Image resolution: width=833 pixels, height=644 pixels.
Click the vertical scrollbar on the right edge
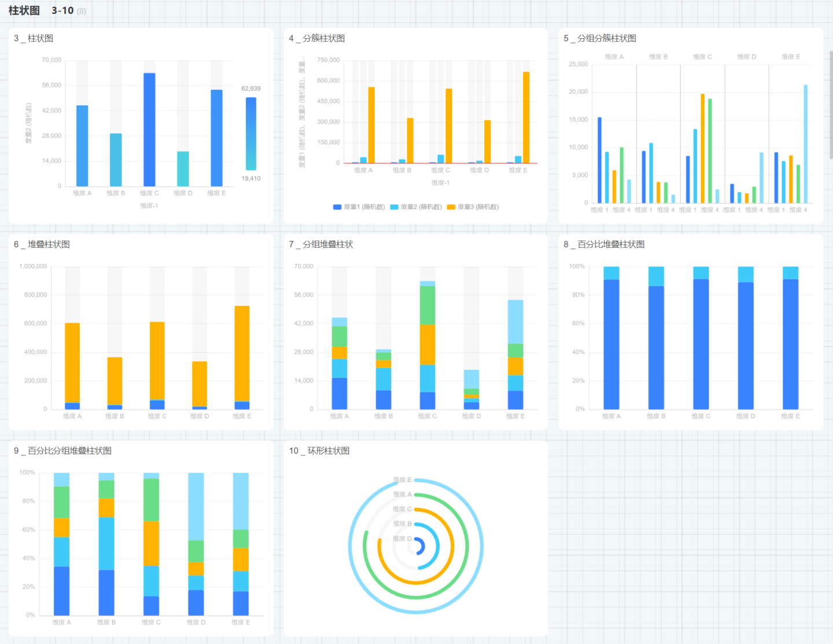pos(831,104)
